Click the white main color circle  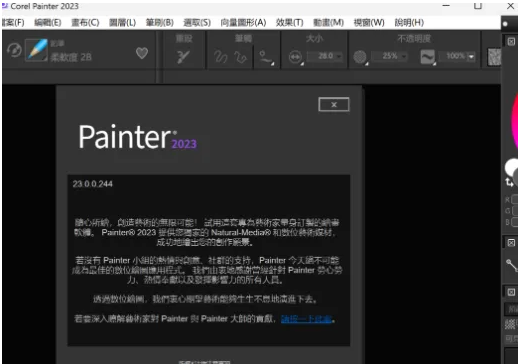click(511, 167)
